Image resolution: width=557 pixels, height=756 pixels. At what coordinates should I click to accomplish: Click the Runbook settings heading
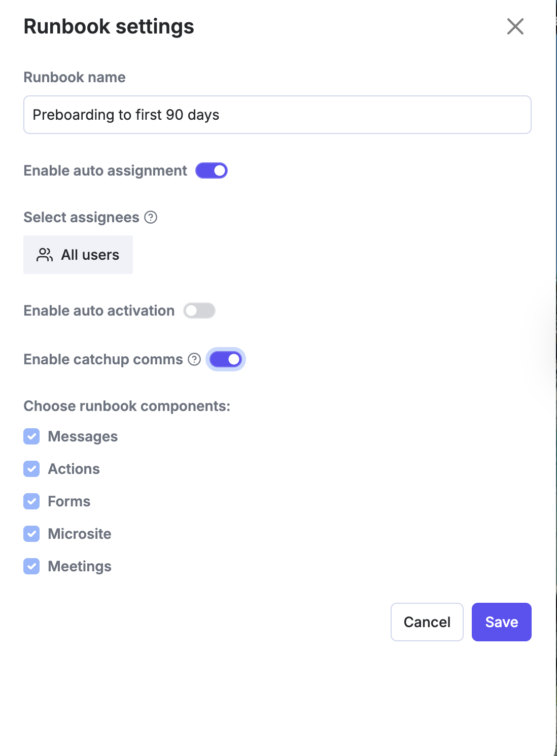(109, 26)
